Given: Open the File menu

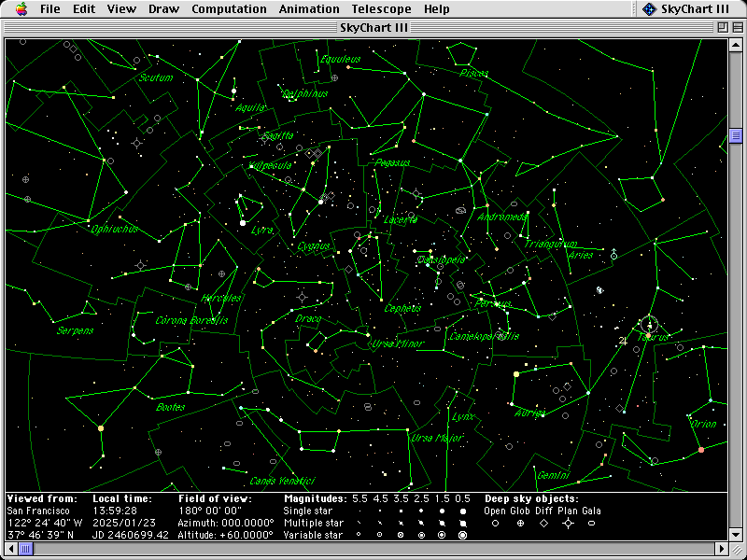Looking at the screenshot, I should pyautogui.click(x=50, y=8).
